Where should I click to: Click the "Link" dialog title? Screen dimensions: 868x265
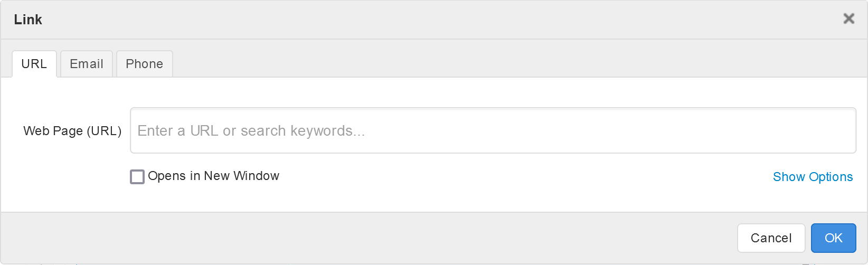pos(28,20)
